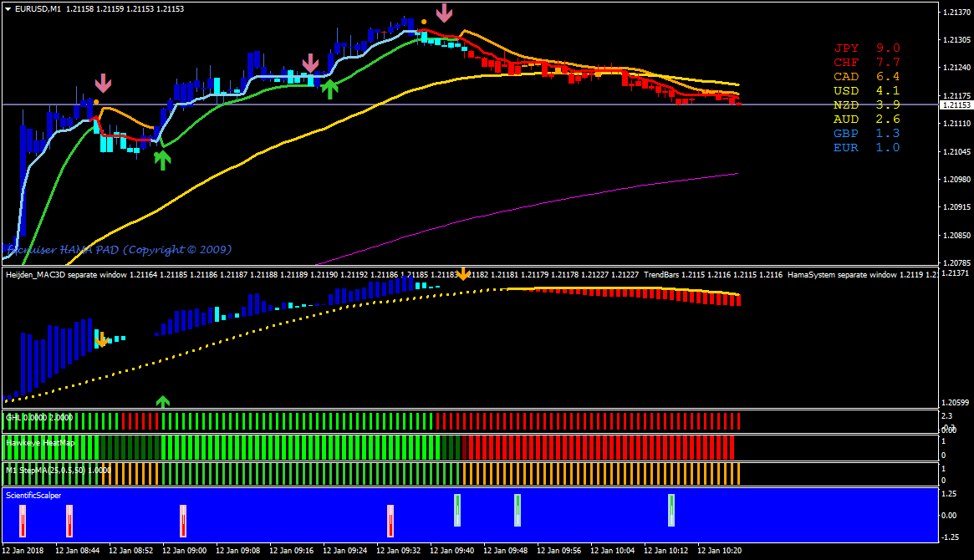
Task: Select the CHF 7.7 strength row
Action: click(x=866, y=62)
